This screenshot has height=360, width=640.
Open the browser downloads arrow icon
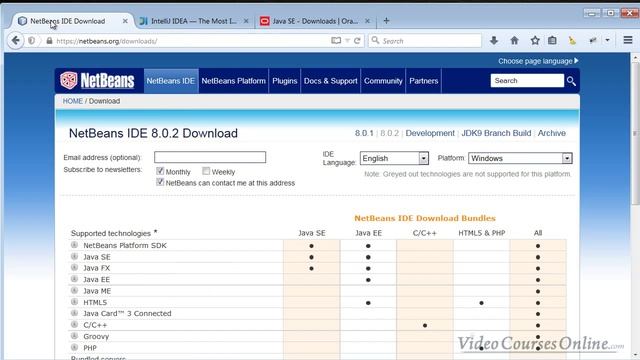tap(494, 40)
